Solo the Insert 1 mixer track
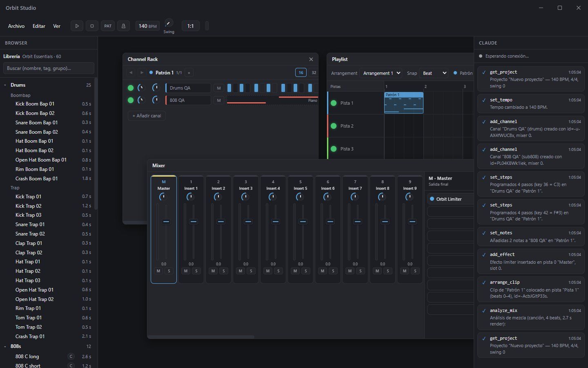This screenshot has width=588, height=368. [x=196, y=271]
